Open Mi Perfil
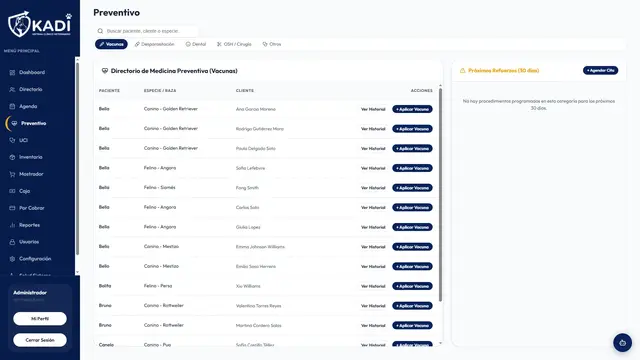This screenshot has width=640, height=360. click(x=40, y=319)
